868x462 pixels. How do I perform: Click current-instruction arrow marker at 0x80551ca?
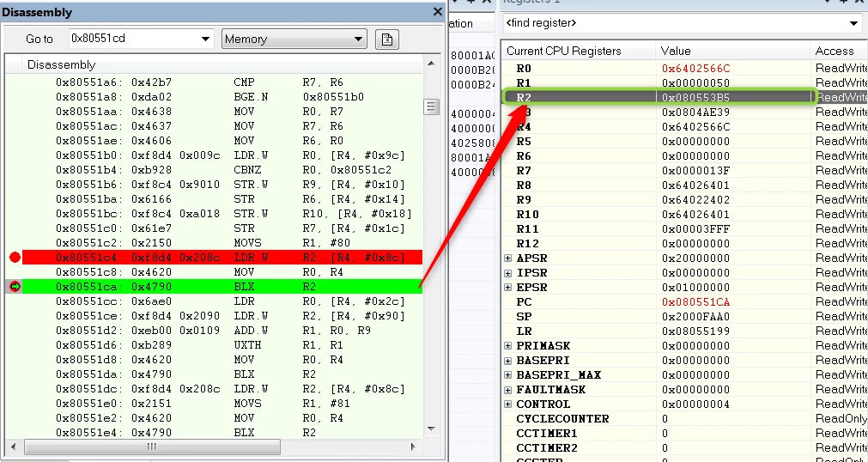15,287
